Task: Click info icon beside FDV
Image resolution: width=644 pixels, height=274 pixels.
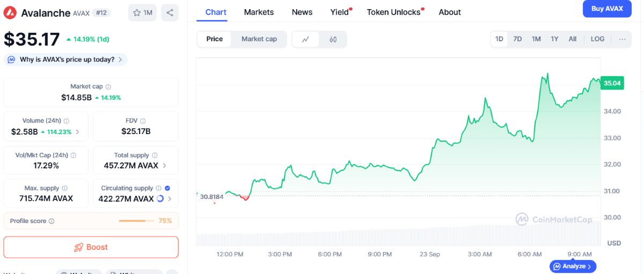Action: tap(143, 121)
